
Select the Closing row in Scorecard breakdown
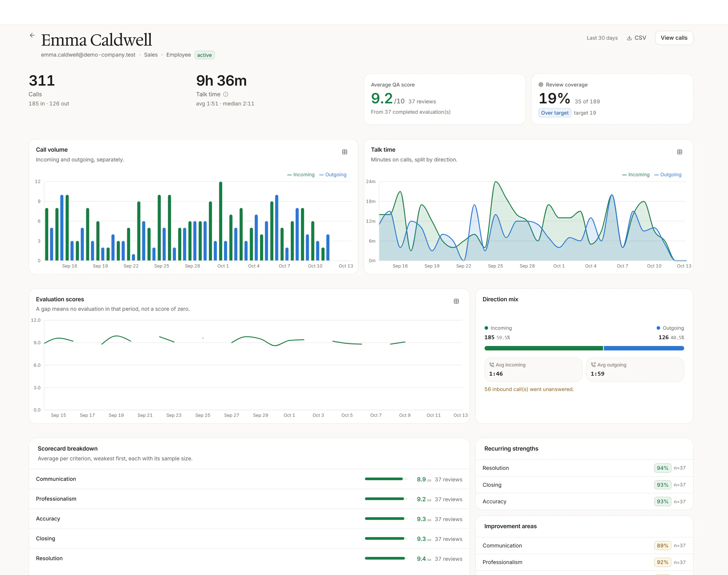[249, 539]
